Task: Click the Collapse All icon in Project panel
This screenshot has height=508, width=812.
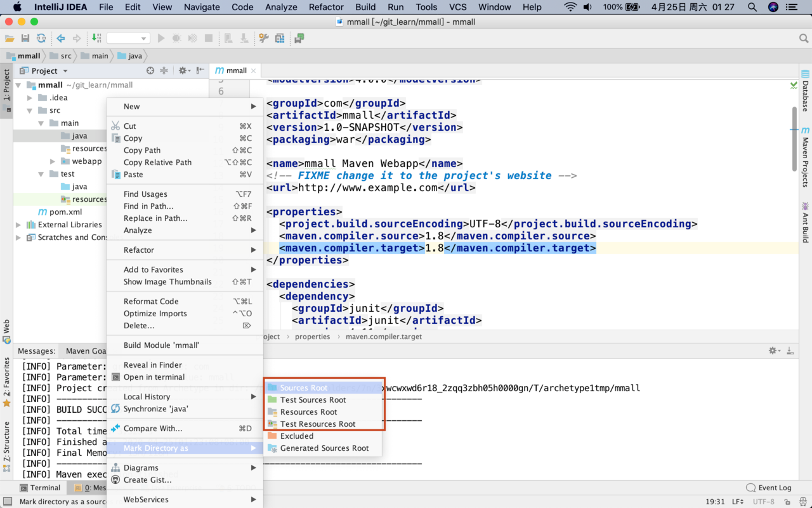Action: pos(164,70)
